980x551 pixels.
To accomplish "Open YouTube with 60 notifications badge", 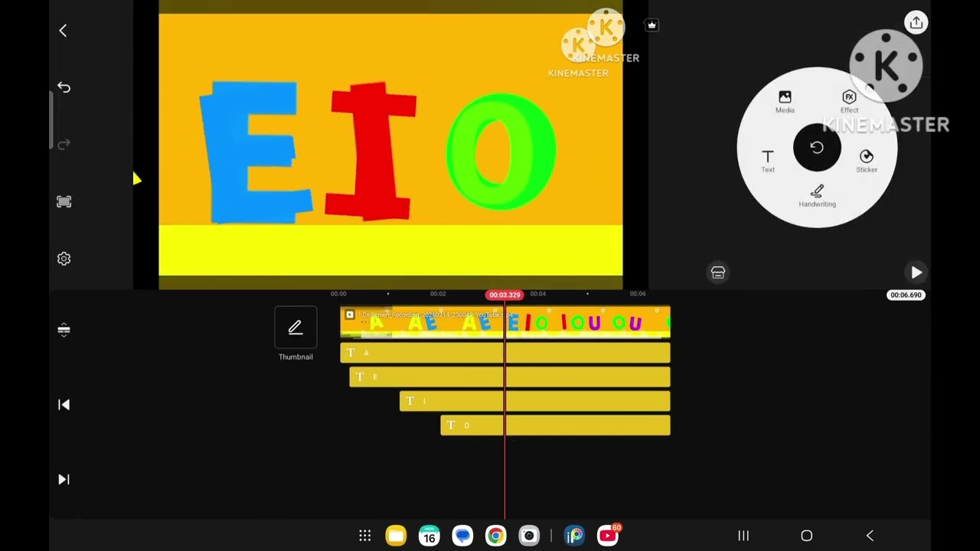I will (x=608, y=536).
